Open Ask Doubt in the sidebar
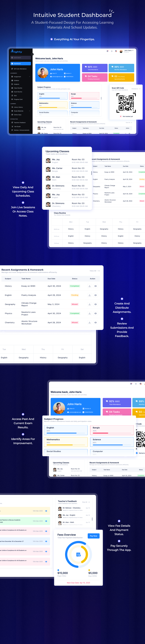 pyautogui.click(x=16, y=127)
